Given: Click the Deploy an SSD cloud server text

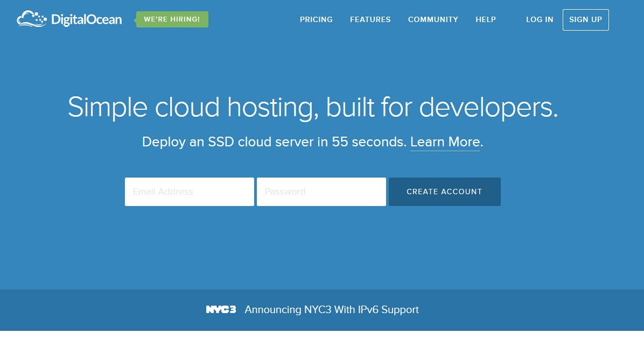Looking at the screenshot, I should (x=274, y=142).
